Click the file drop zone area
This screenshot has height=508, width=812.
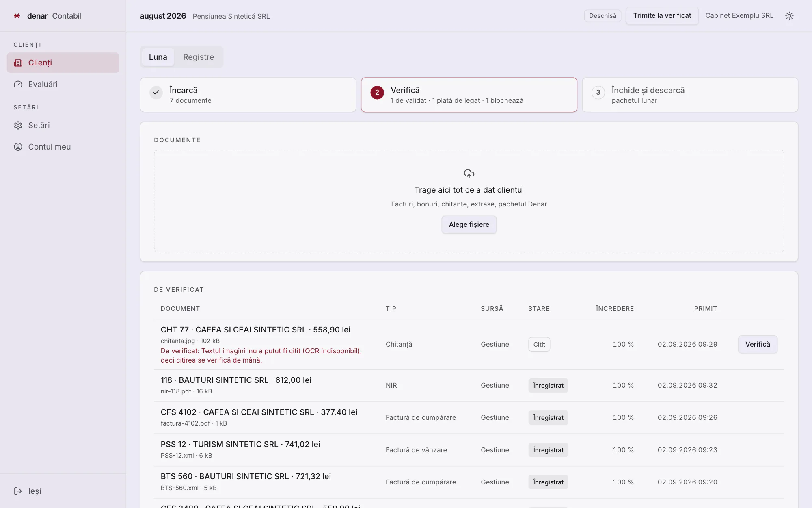(x=469, y=201)
